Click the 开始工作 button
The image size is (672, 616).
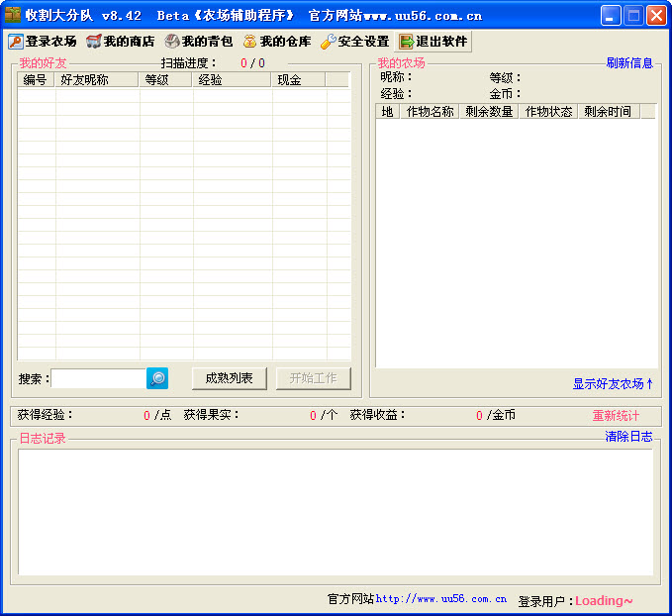coord(314,378)
